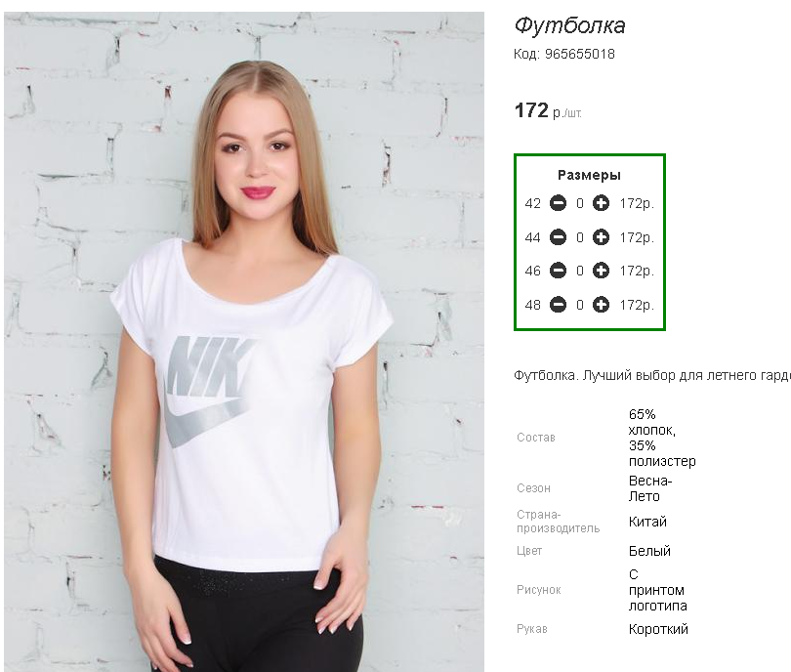Select quantity field for size 46
791x672 pixels.
point(580,271)
